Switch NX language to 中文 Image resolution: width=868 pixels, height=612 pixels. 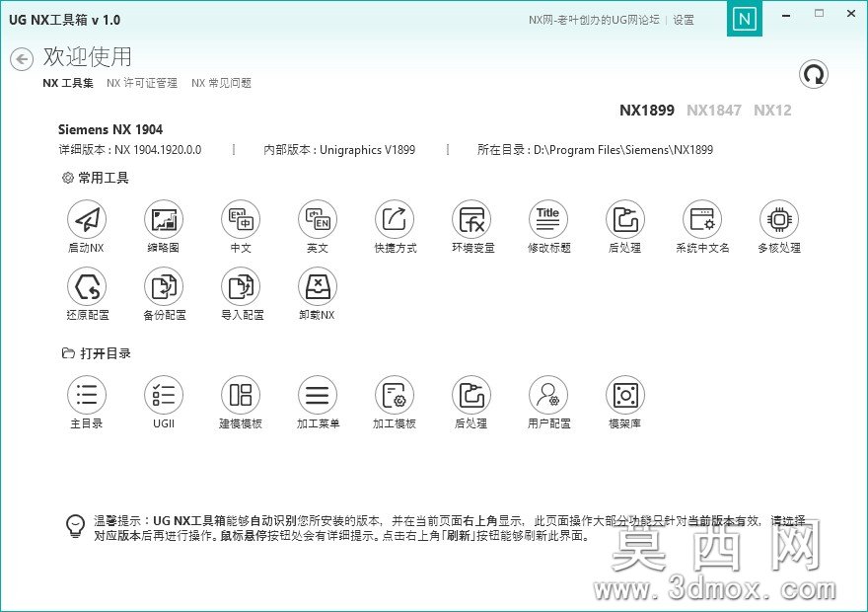pos(241,219)
